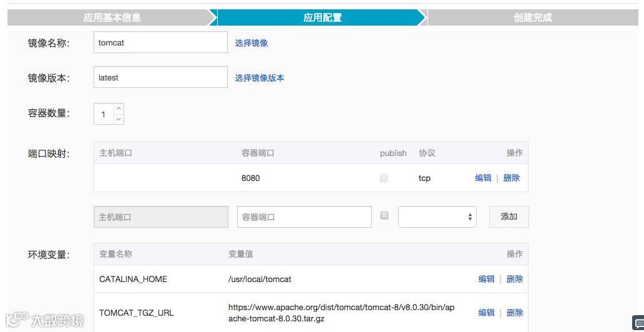The image size is (644, 332).
Task: Delete the CATALINA_HOME variable
Action: (515, 279)
